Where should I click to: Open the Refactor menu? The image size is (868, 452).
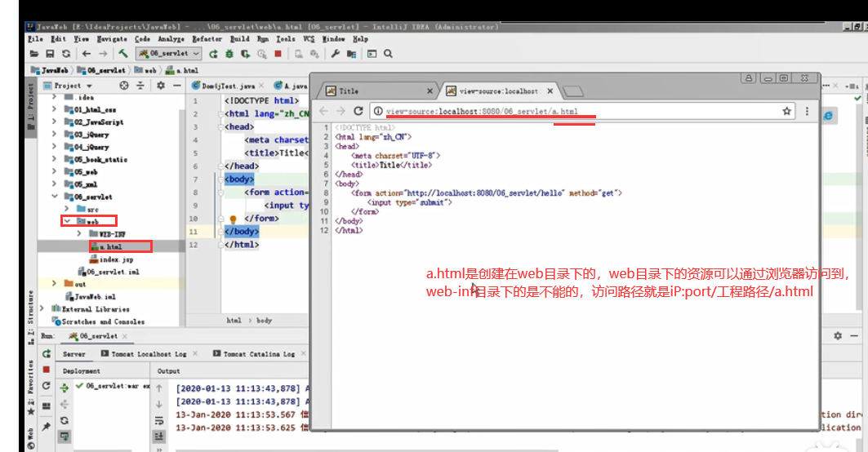pyautogui.click(x=207, y=38)
